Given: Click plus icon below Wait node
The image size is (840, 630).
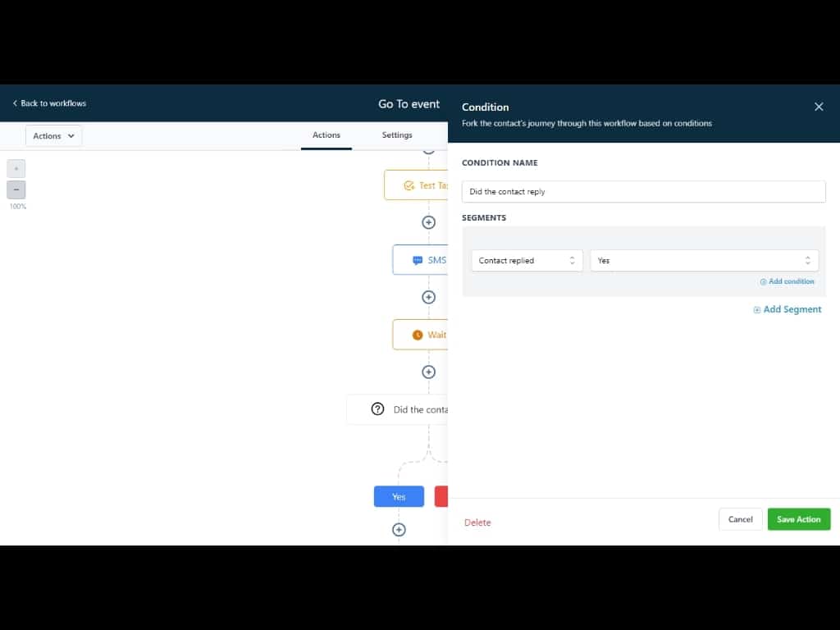Looking at the screenshot, I should pos(428,372).
